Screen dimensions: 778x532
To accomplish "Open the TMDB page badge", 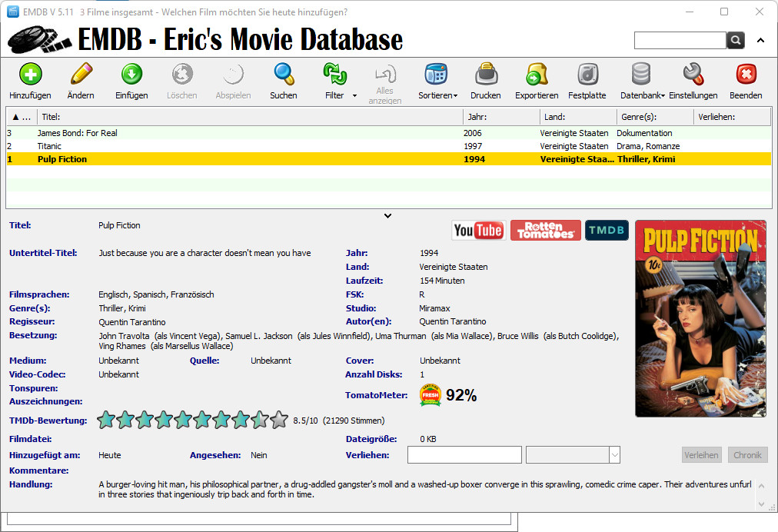I will tap(607, 230).
